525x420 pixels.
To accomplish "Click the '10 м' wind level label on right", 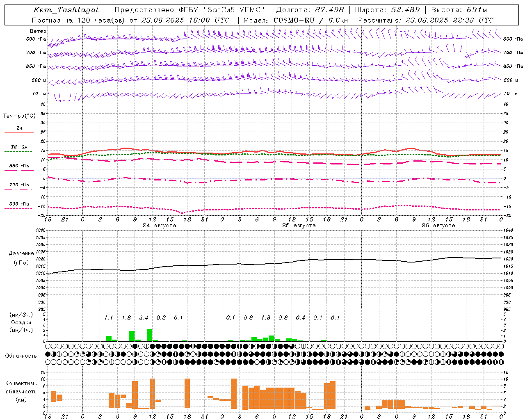I will click(510, 94).
